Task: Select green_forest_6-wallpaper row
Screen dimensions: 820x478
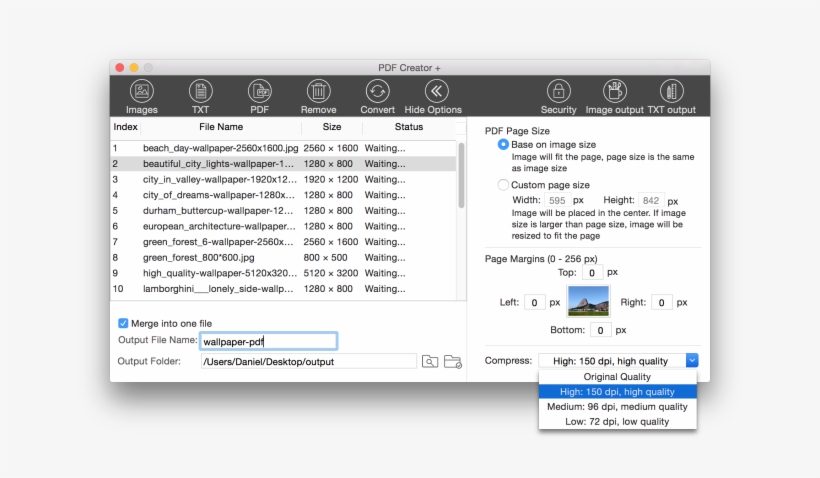Action: 283,242
